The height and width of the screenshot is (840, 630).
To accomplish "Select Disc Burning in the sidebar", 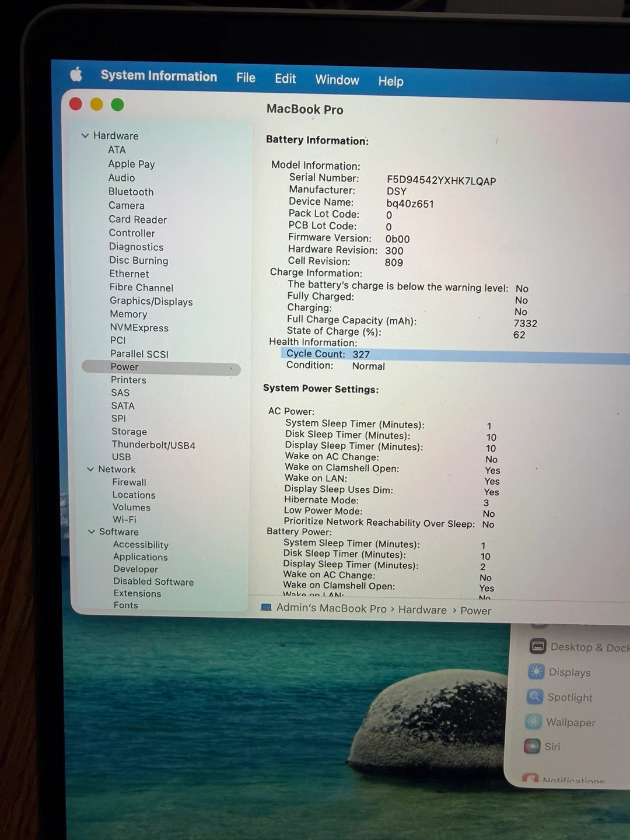I will tap(139, 261).
